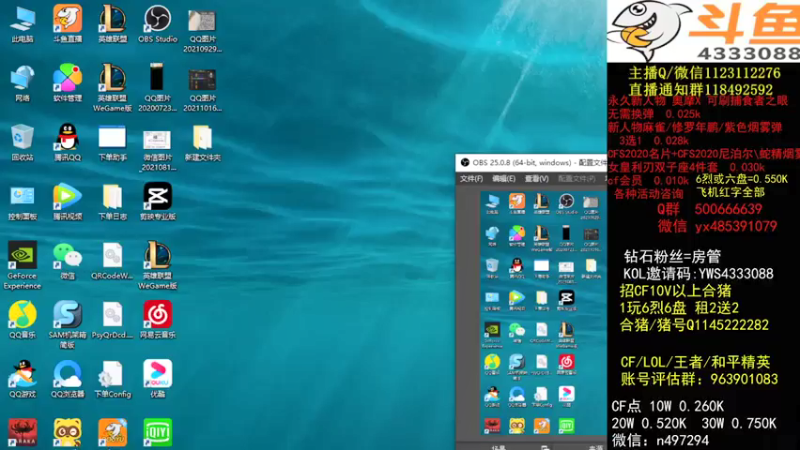The width and height of the screenshot is (800, 450).
Task: Launch the 斗鱼直播 desktop shortcut
Action: [67, 25]
